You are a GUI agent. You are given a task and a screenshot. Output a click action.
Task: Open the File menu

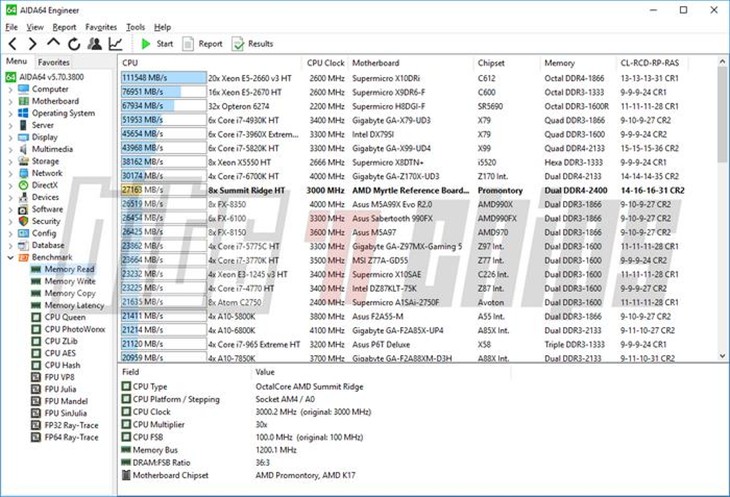pyautogui.click(x=12, y=27)
